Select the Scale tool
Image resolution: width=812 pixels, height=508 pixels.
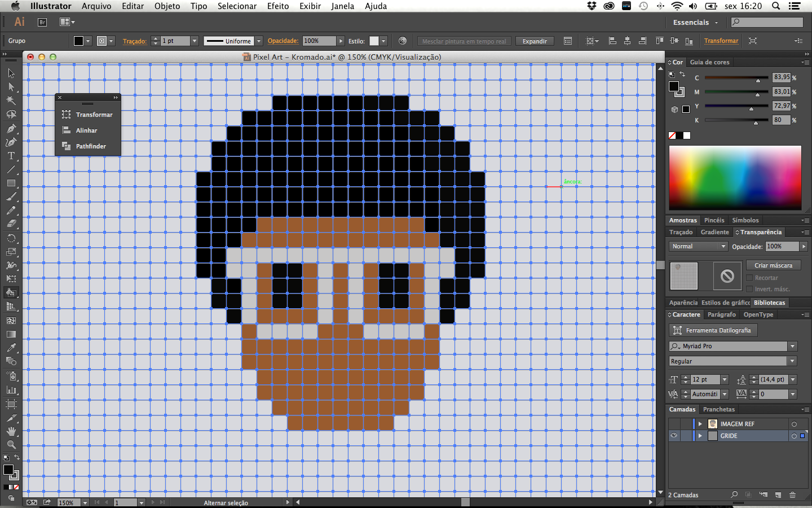coord(11,252)
